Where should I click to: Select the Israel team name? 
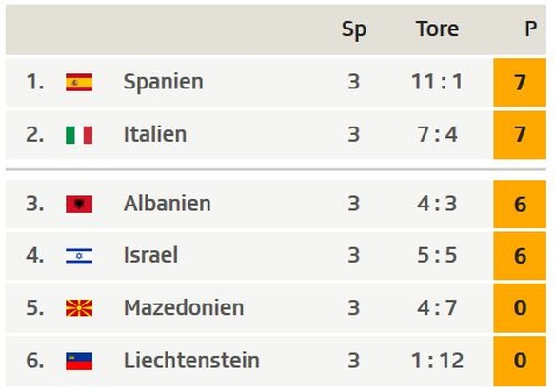(150, 255)
